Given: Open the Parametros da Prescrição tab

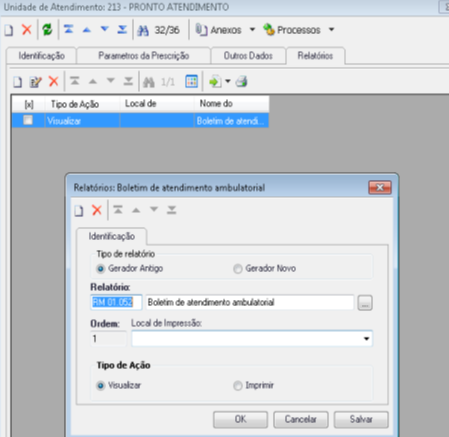Looking at the screenshot, I should pos(144,56).
